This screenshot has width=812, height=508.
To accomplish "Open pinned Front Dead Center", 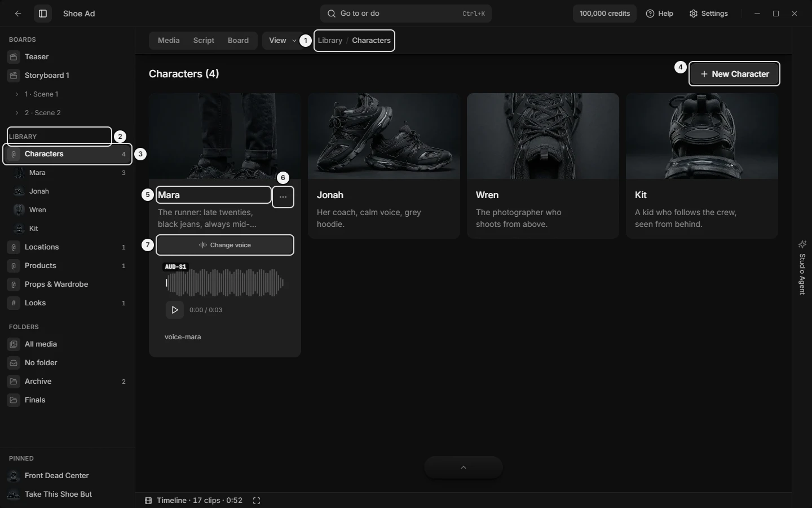I will pyautogui.click(x=68, y=476).
